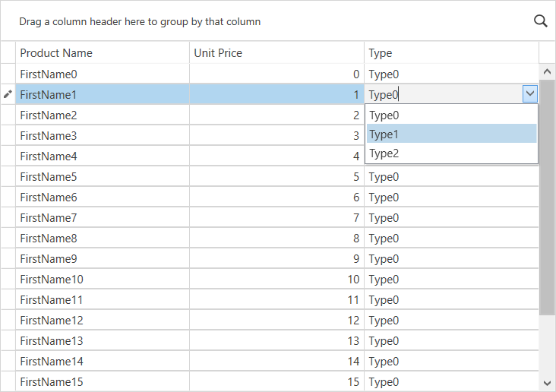Pick Type2 in the dropdown list
556x392 pixels.
click(451, 153)
